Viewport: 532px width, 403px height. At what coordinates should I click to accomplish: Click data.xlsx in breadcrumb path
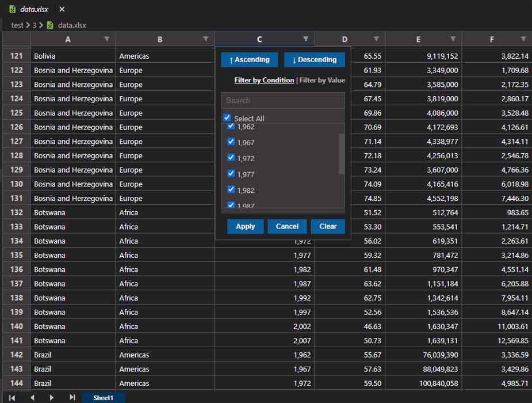72,25
